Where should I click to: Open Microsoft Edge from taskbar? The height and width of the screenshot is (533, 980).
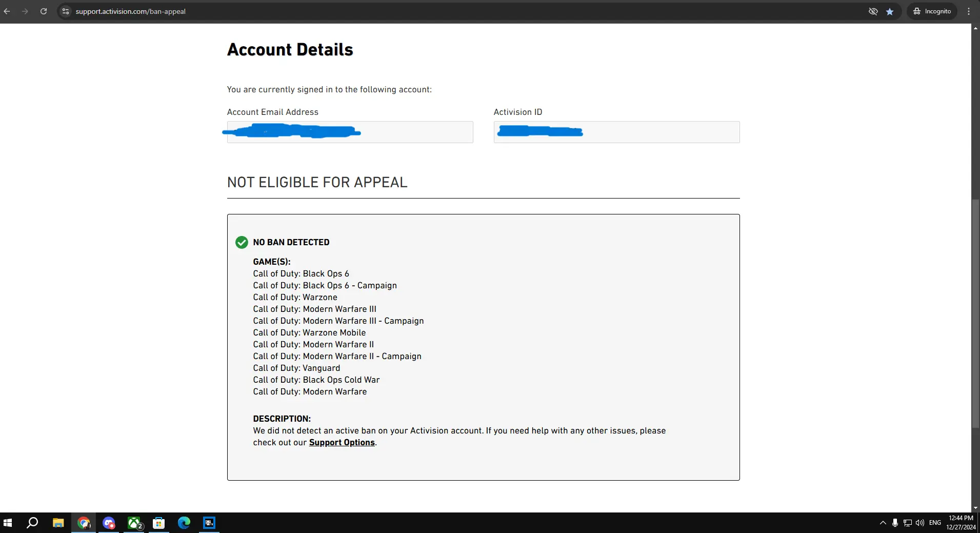point(184,523)
